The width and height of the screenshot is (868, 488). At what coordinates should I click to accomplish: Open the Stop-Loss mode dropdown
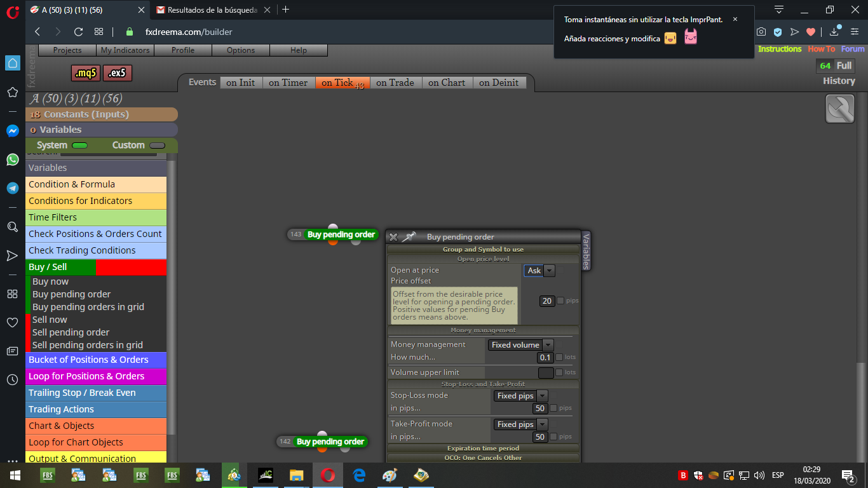coord(520,396)
